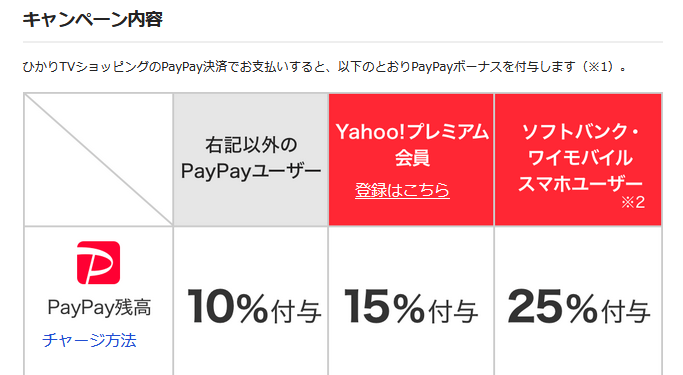Click the gray divider line under heading
Image resolution: width=683 pixels, height=375 pixels.
(343, 42)
